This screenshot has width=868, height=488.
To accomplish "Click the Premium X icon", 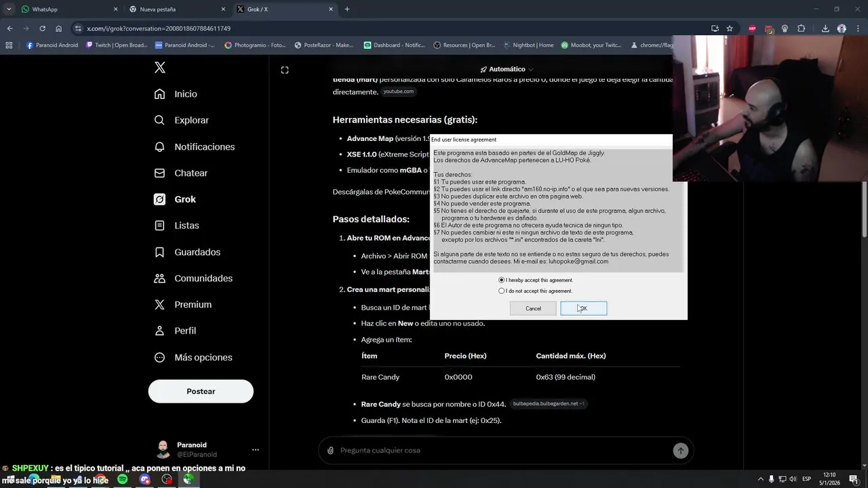I will click(159, 304).
